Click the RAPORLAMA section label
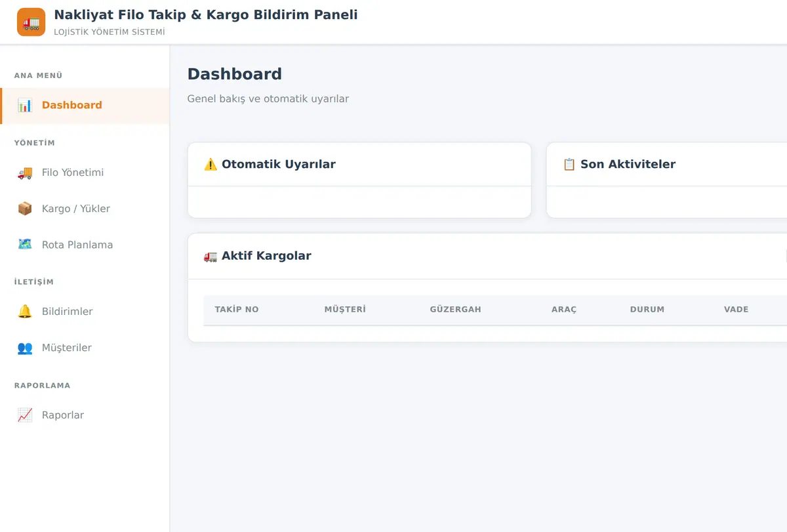Screen dimensions: 787x532 point(42,386)
